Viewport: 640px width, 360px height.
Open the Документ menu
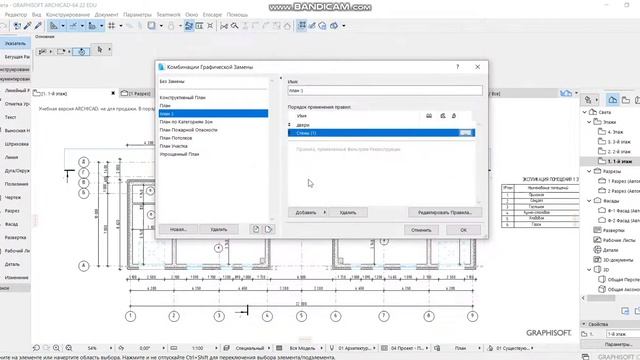point(107,15)
